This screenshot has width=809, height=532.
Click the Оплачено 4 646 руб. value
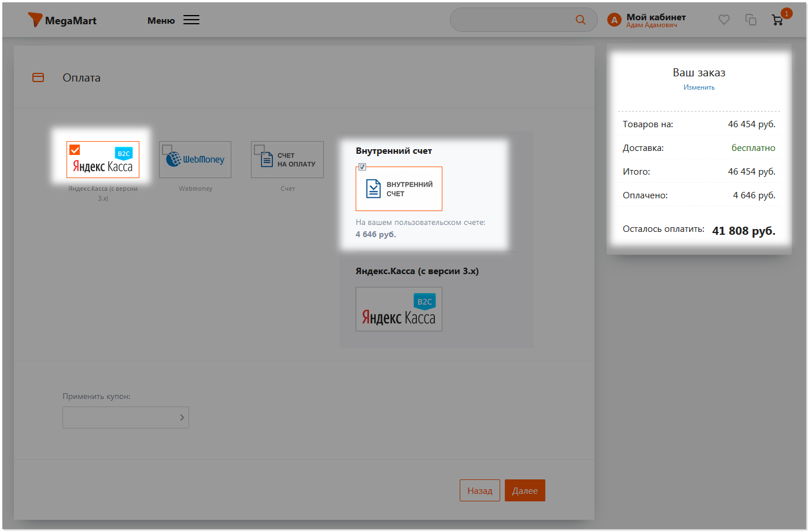pos(754,195)
